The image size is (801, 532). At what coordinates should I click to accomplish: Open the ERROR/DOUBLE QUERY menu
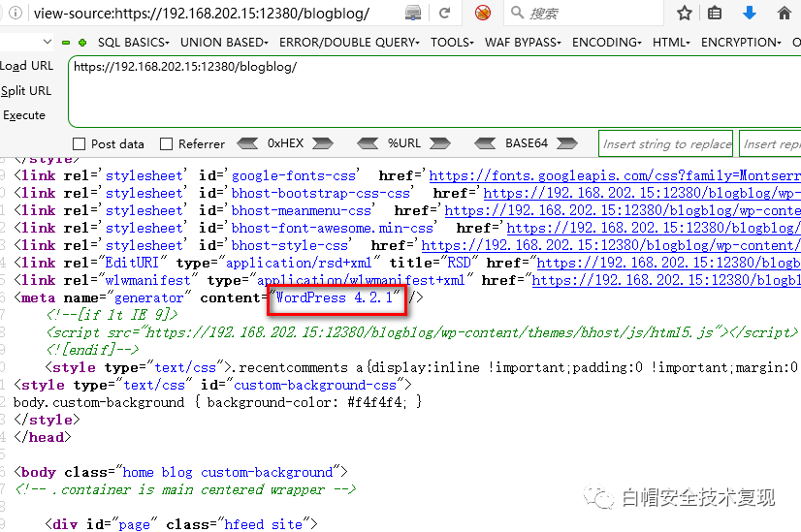click(x=349, y=43)
